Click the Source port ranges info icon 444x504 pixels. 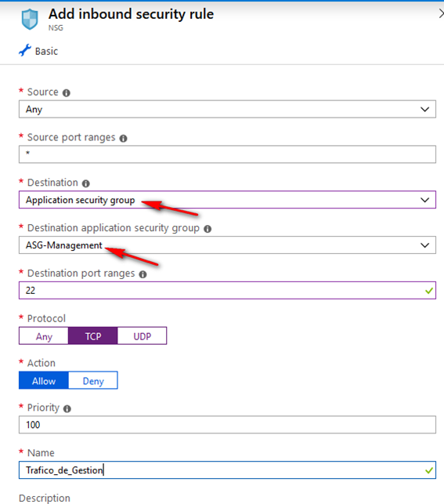pyautogui.click(x=123, y=138)
